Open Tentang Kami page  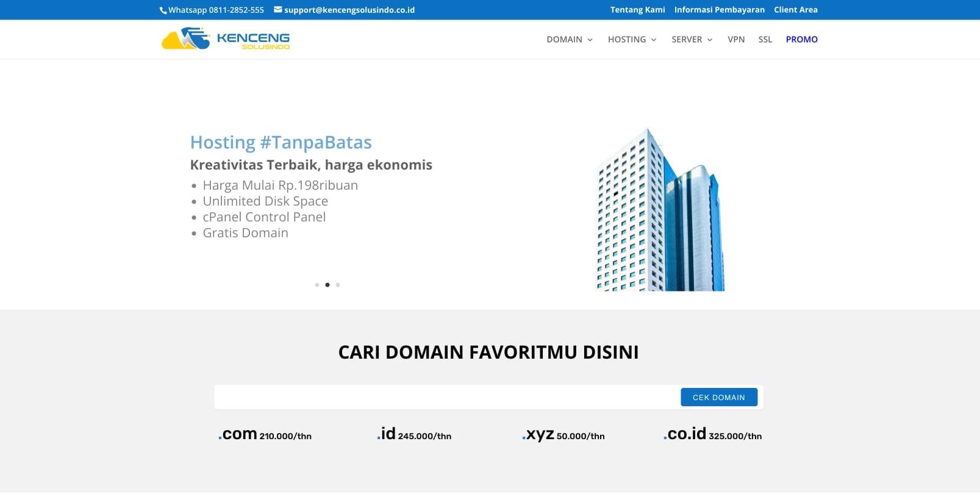(x=638, y=10)
